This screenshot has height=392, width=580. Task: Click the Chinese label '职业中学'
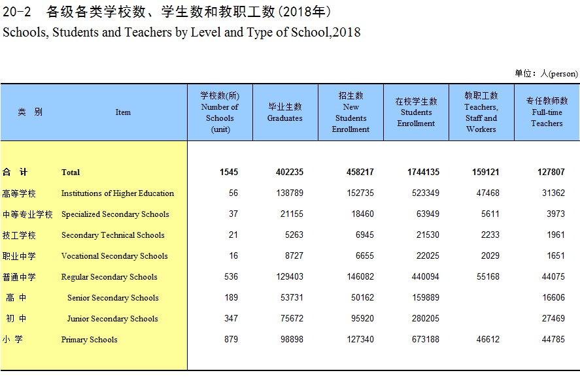19,256
